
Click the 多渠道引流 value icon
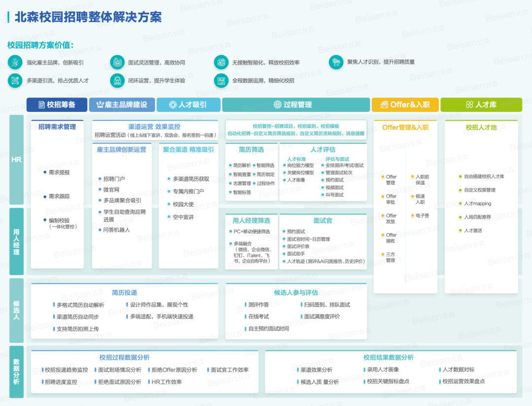[15, 81]
